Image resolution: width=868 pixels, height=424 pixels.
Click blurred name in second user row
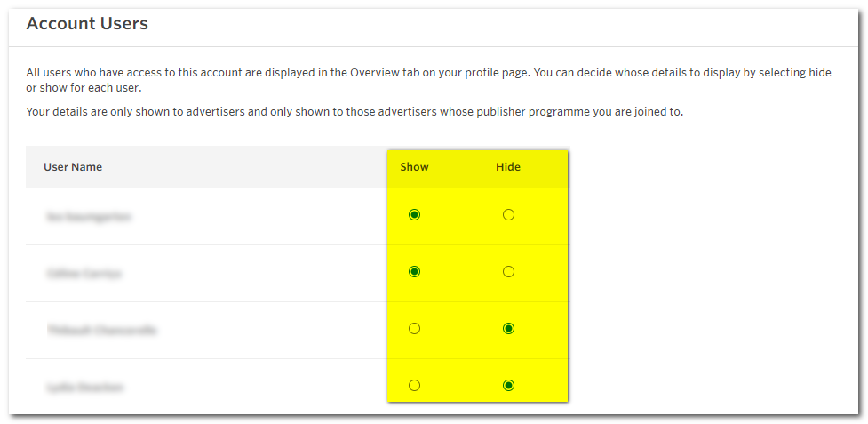pyautogui.click(x=84, y=273)
